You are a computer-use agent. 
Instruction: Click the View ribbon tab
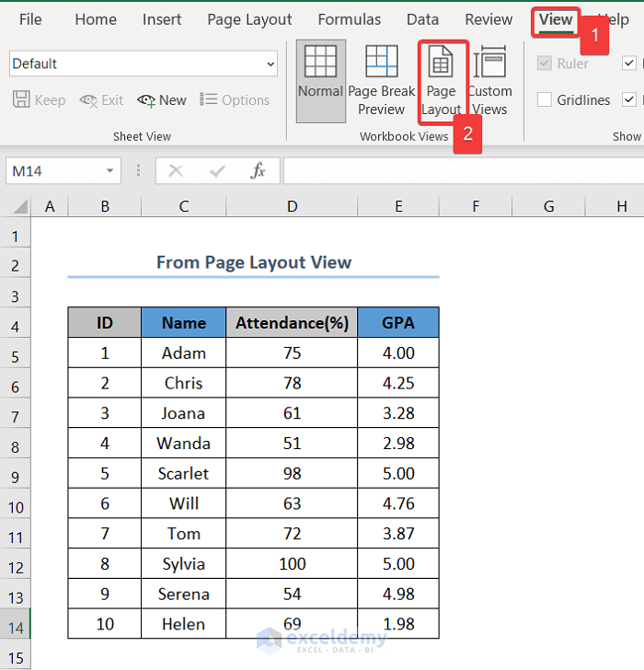[555, 20]
